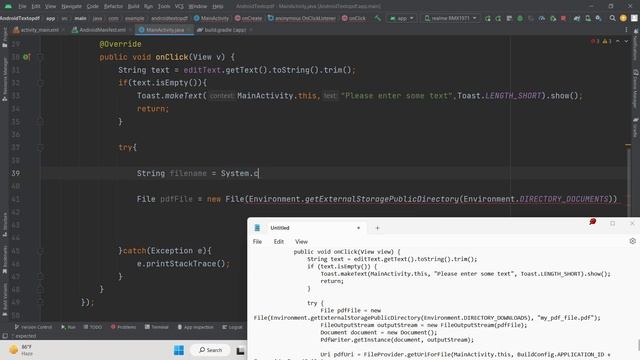Open the Resource Manager side tab

tap(4, 80)
